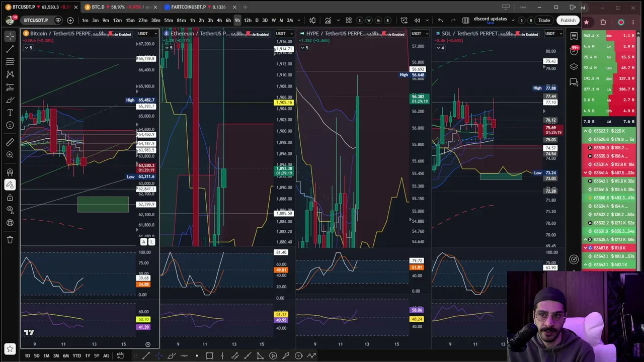Toggle hide all drawings eye icon
Screen dimensions: 644x362
(10, 210)
